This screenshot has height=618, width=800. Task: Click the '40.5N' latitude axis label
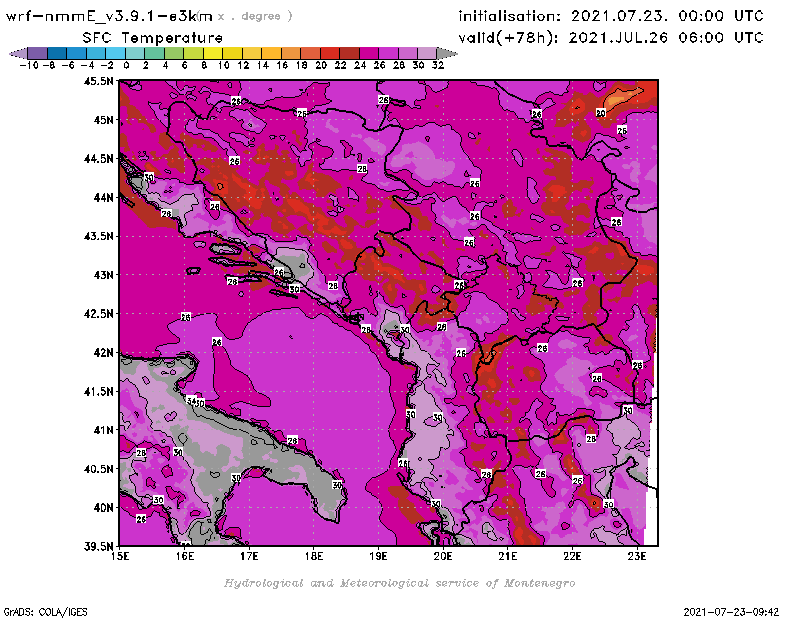99,468
